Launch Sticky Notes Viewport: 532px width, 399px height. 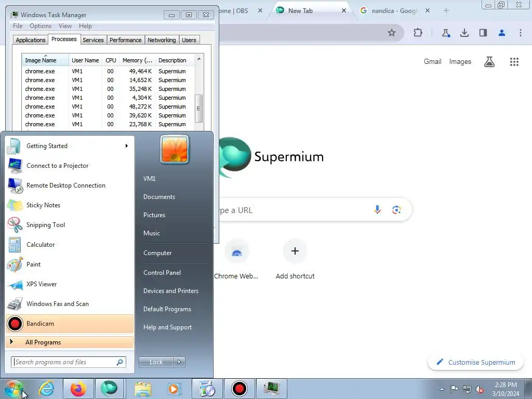click(x=70, y=205)
